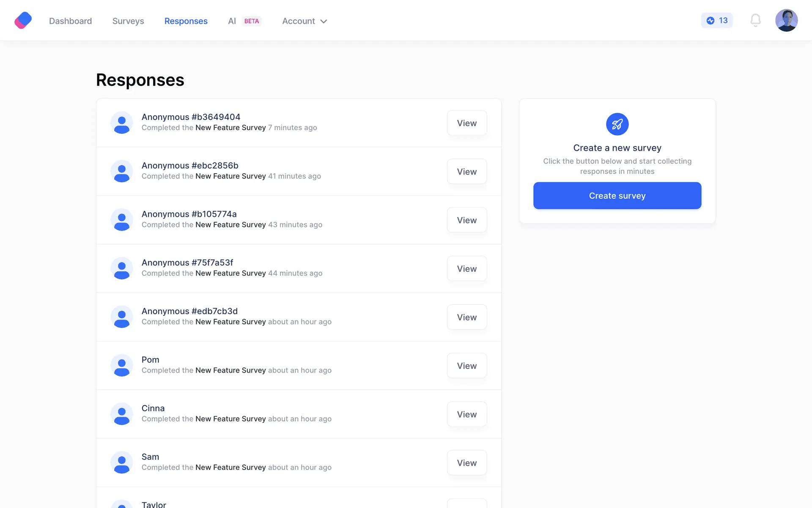Click the app logo in the navbar
This screenshot has height=508, width=812.
(x=23, y=20)
